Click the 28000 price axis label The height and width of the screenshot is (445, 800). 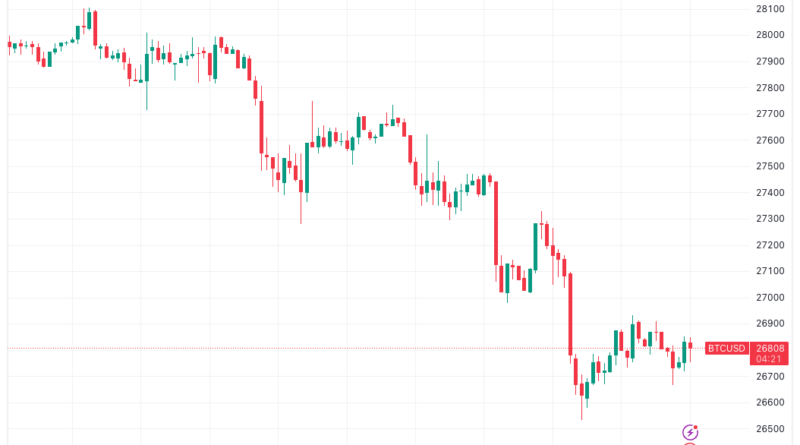pos(772,35)
